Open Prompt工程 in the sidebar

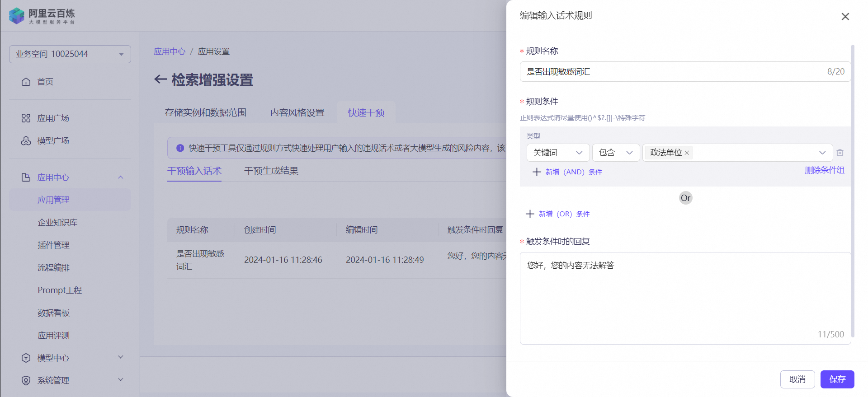[x=60, y=290]
